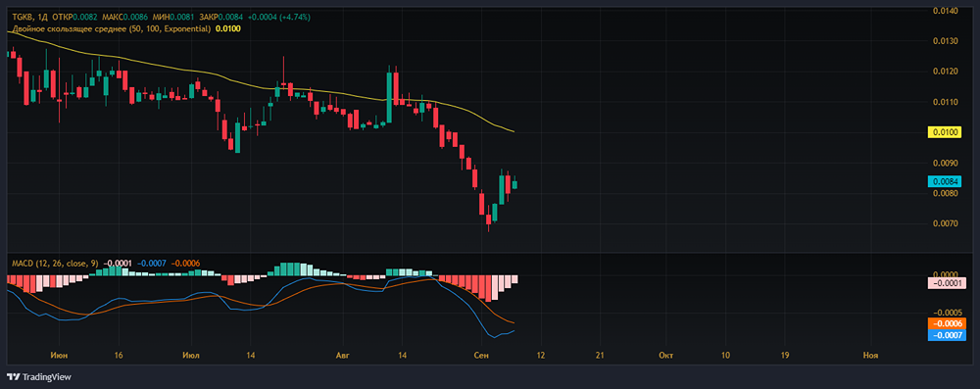This screenshot has height=389, width=980.
Task: Click the Окт month label on time axis
Action: tap(665, 356)
